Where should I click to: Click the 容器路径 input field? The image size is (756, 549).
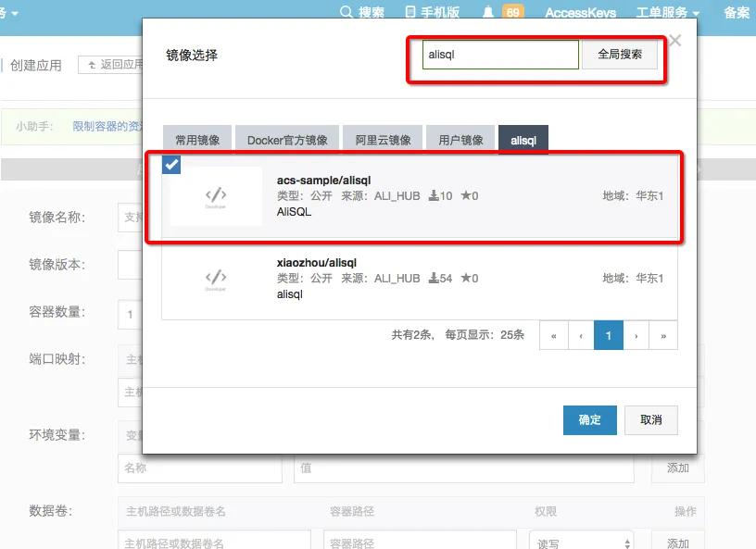(x=420, y=541)
